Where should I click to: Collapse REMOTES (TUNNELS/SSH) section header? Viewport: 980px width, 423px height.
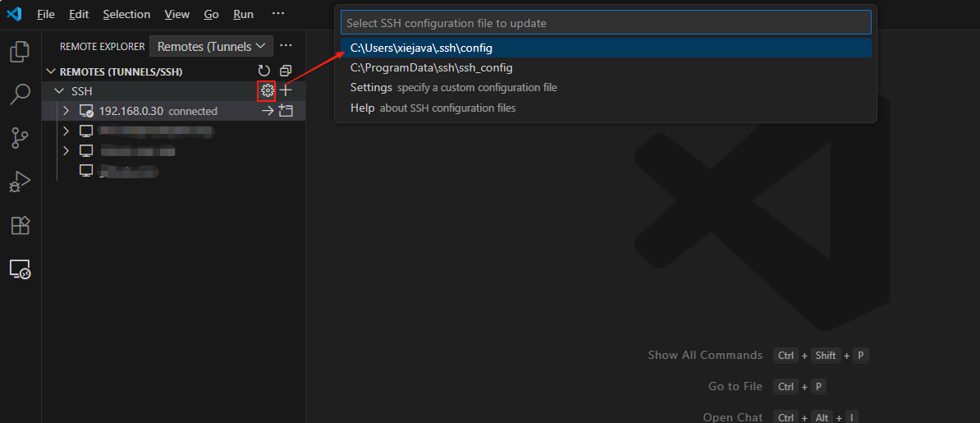click(51, 71)
